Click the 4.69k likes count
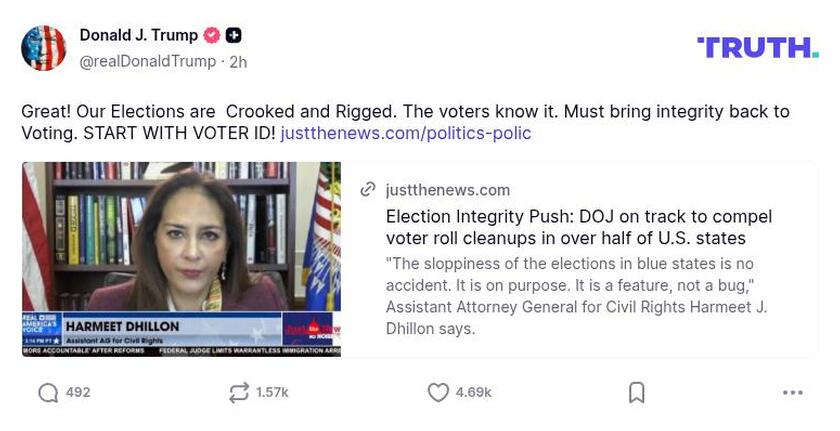 click(x=473, y=393)
